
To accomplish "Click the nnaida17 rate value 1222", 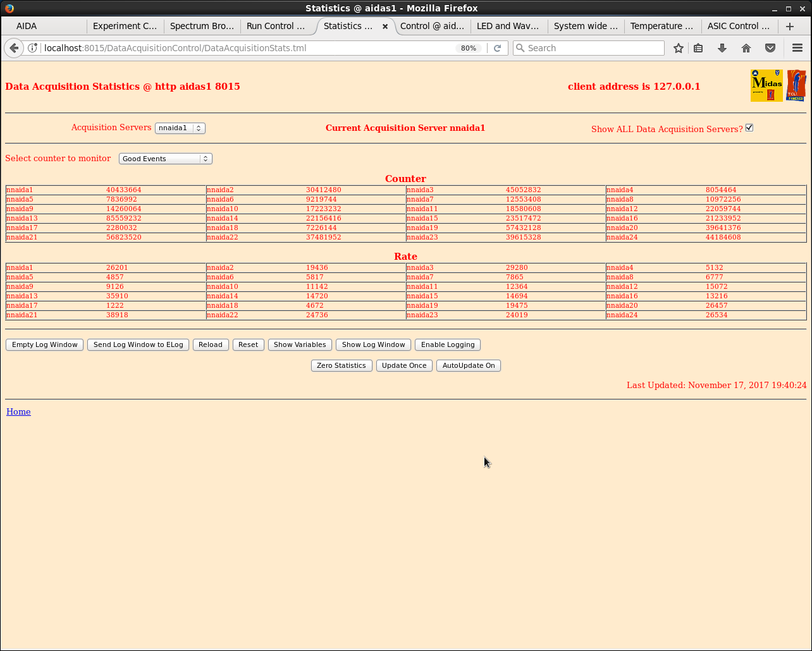I will point(115,305).
